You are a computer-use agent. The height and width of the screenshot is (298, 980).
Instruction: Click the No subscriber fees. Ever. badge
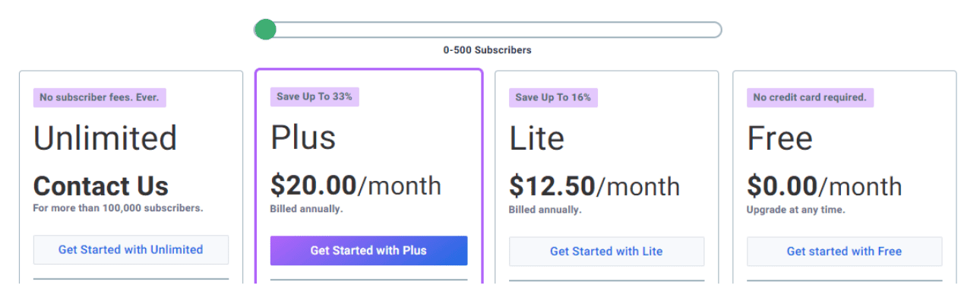pos(100,97)
